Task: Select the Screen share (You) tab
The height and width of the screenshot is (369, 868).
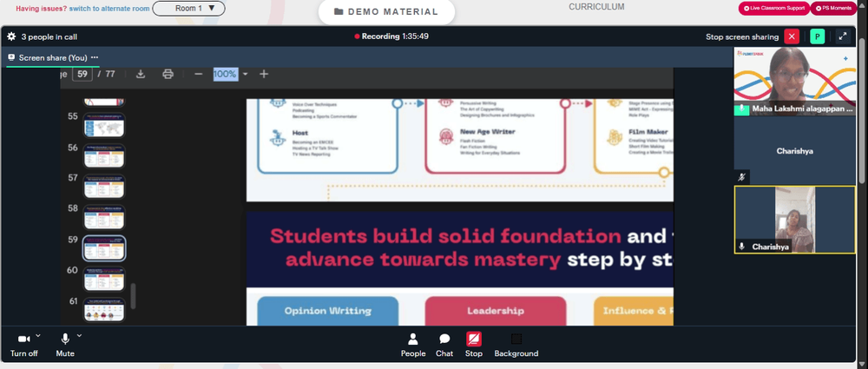Action: [53, 57]
